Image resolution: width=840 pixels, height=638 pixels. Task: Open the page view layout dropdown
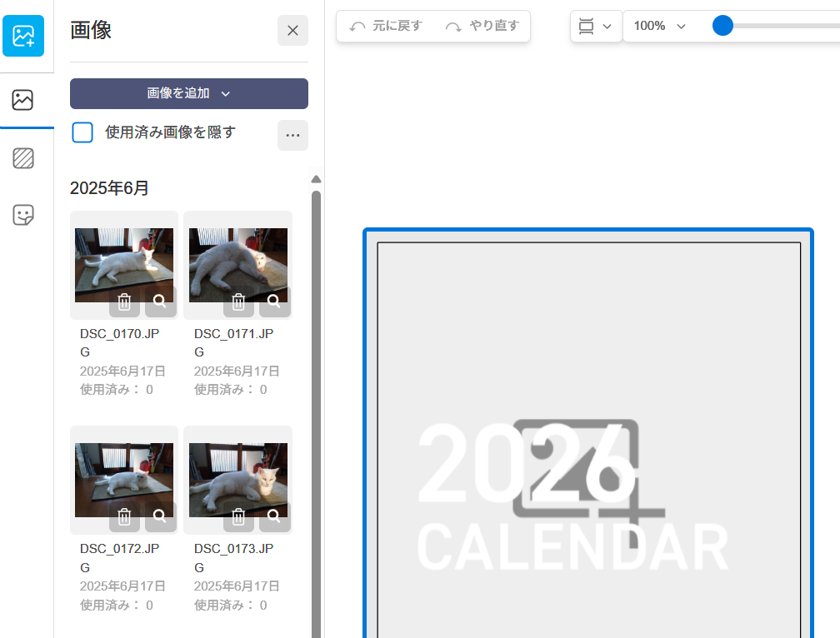595,26
